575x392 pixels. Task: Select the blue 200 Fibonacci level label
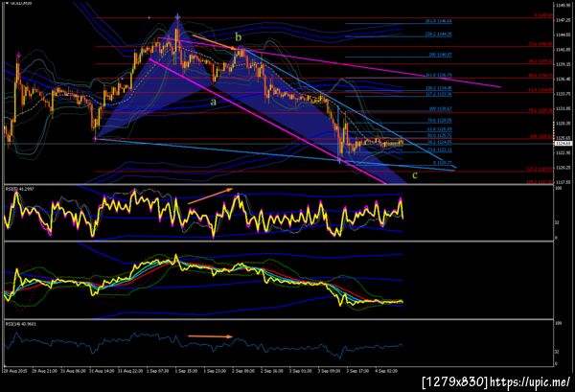[441, 55]
